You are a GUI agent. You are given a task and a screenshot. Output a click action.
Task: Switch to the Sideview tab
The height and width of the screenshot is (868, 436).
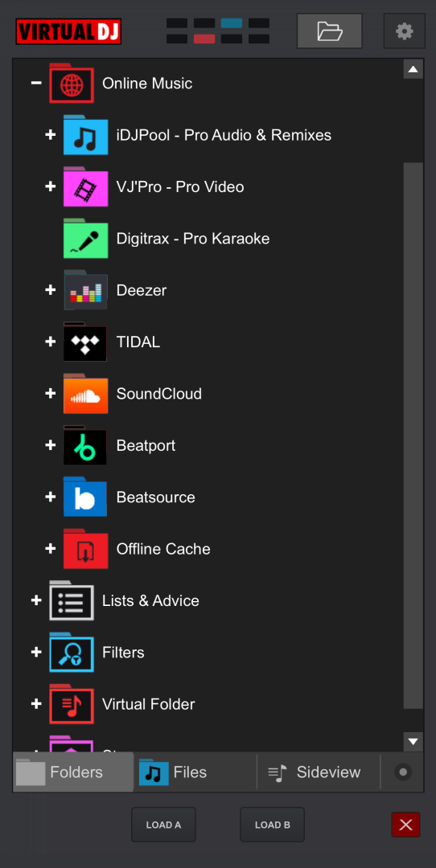[319, 772]
